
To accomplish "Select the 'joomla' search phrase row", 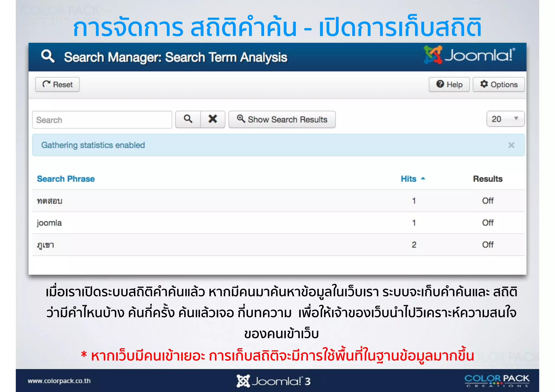I will click(278, 223).
